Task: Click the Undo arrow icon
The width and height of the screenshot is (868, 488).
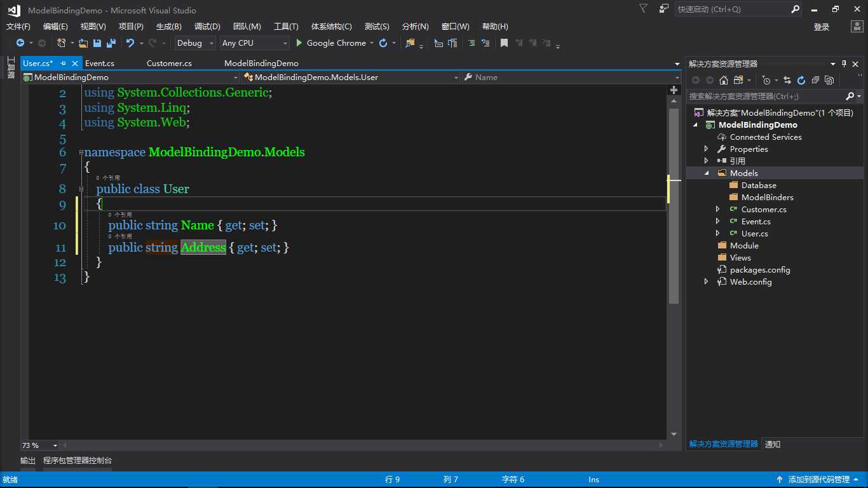Action: tap(130, 43)
